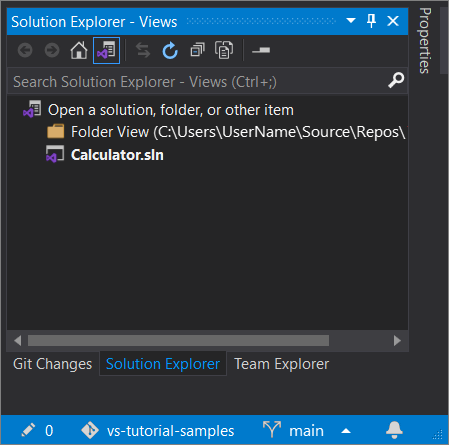Switch to the Git Changes tab
This screenshot has height=445, width=449.
52,364
